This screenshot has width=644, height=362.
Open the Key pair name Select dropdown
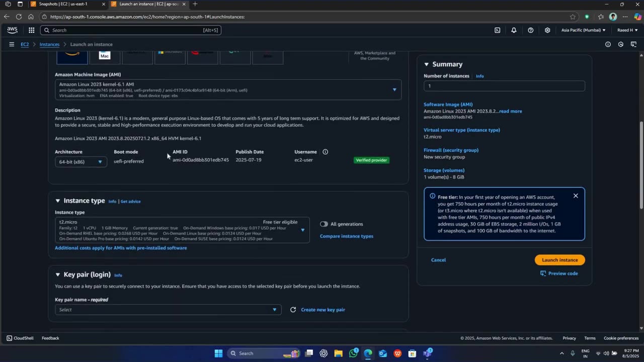[x=168, y=310]
